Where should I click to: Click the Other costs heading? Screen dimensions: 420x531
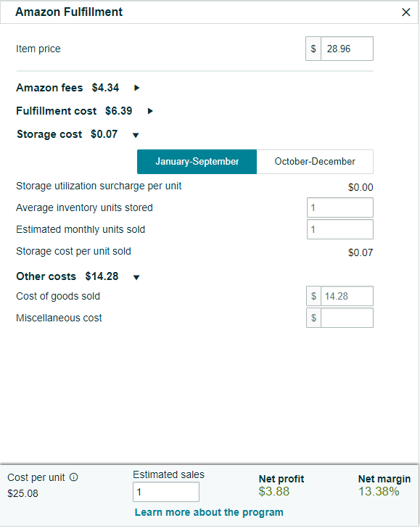click(x=46, y=276)
